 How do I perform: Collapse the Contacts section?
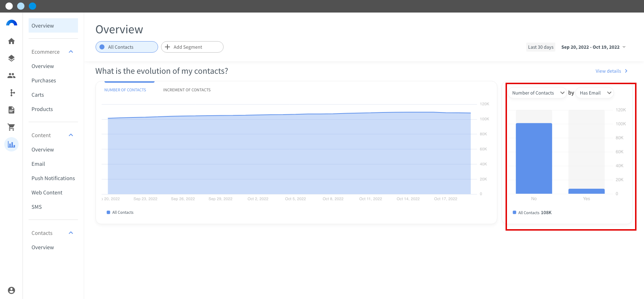71,233
